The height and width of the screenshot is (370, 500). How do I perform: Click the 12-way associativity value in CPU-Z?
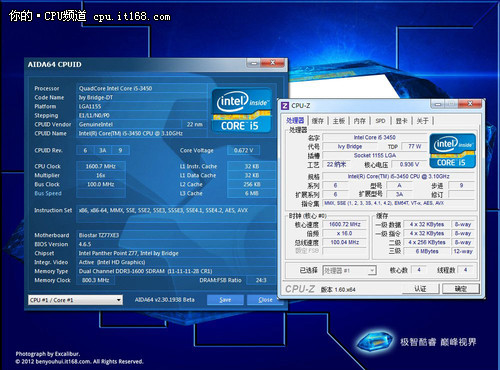[x=463, y=251]
